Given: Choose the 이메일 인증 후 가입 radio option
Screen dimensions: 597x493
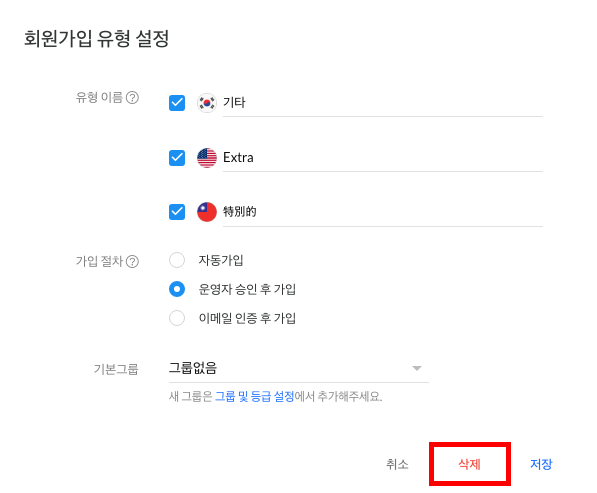Looking at the screenshot, I should [177, 318].
